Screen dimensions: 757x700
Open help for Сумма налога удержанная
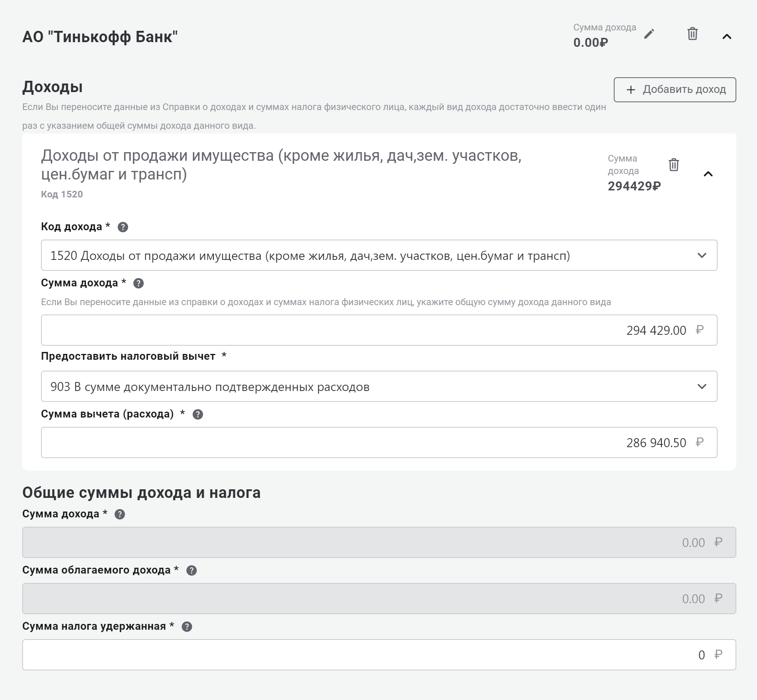(x=187, y=627)
